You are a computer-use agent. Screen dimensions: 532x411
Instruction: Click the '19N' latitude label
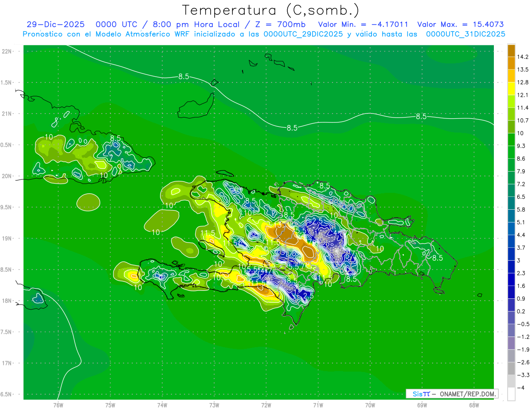7,239
